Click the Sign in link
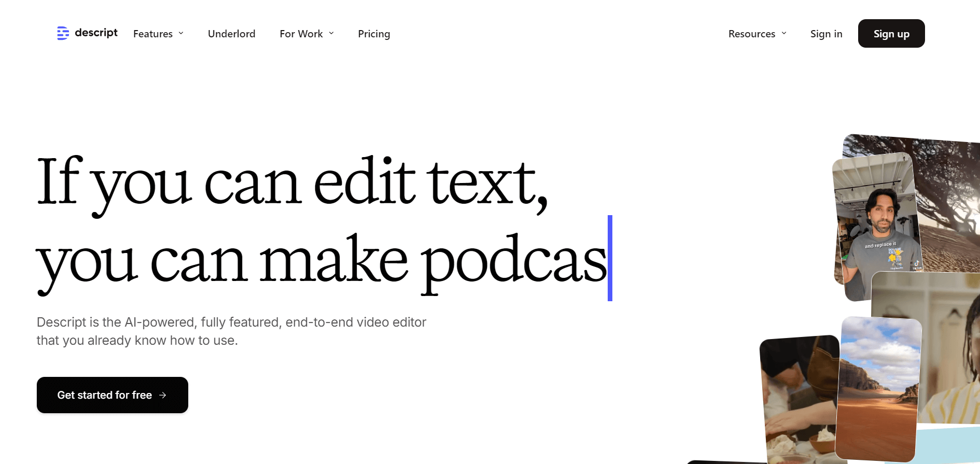Screen dimensions: 980x464 [x=826, y=34]
